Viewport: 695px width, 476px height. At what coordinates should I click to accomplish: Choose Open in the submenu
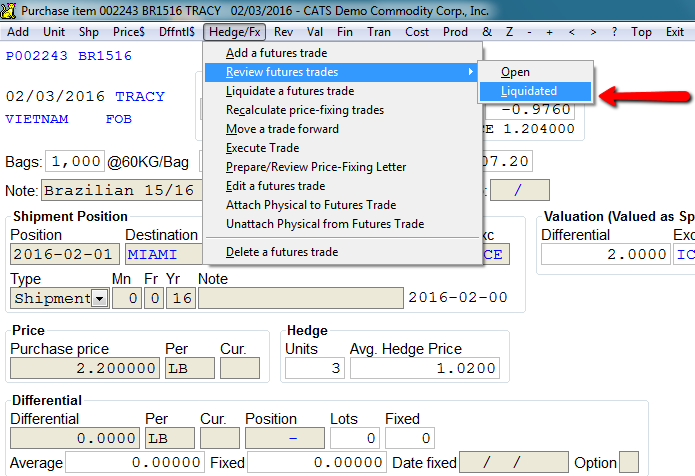[x=535, y=72]
